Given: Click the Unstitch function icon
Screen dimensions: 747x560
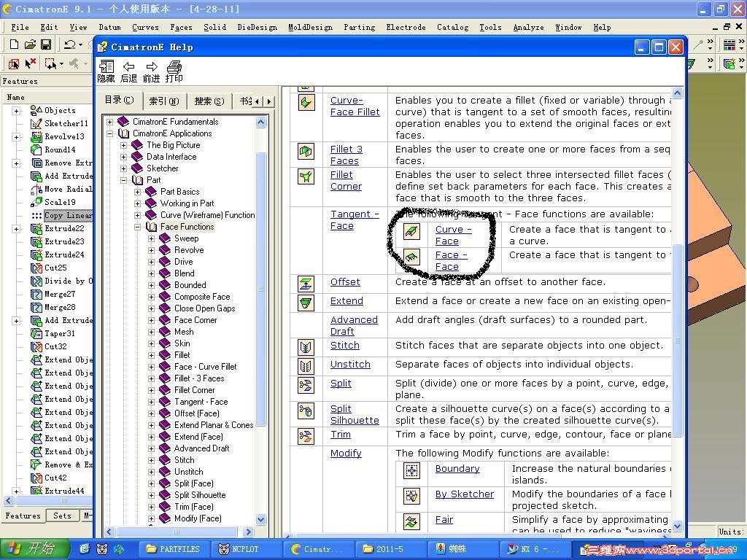Looking at the screenshot, I should [x=306, y=366].
